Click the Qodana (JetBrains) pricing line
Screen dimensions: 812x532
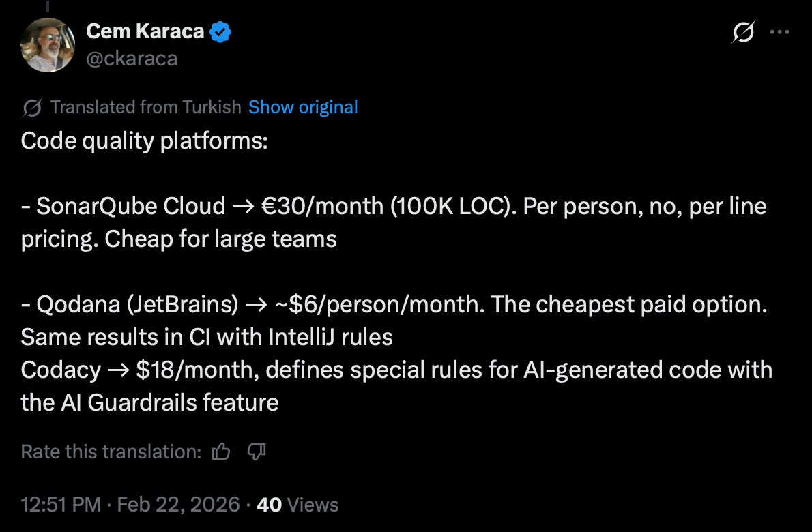point(393,304)
